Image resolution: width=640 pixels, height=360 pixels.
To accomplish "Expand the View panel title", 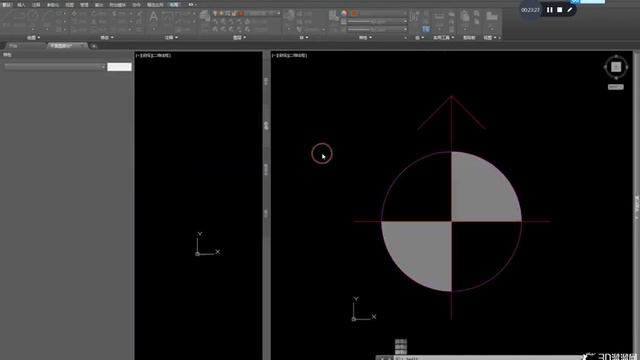I will (490, 38).
